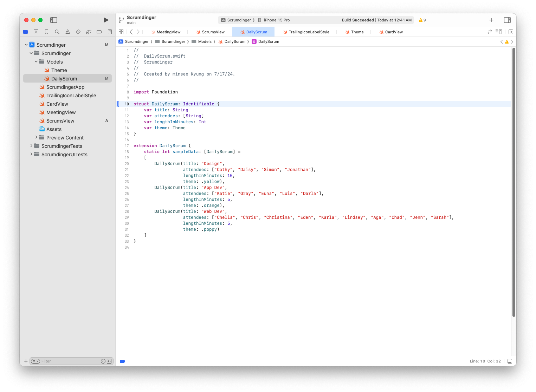The width and height of the screenshot is (536, 392).
Task: Toggle the inspector panel on the right
Action: (x=507, y=20)
